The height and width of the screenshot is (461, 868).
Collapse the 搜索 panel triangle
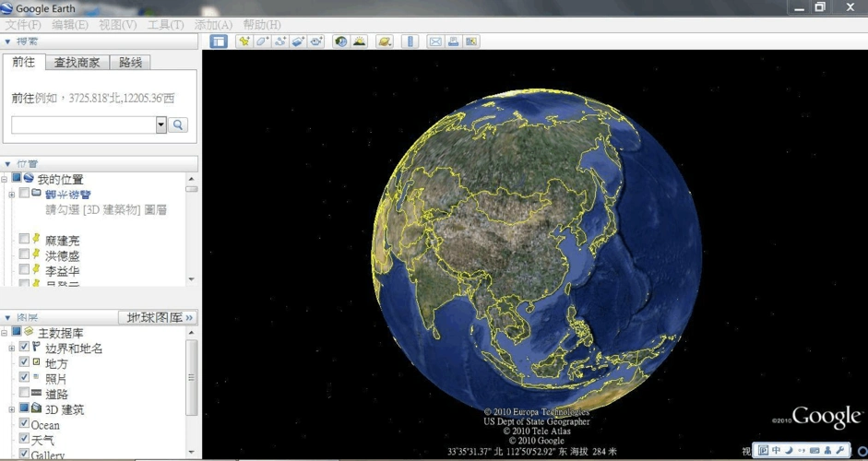[7, 41]
